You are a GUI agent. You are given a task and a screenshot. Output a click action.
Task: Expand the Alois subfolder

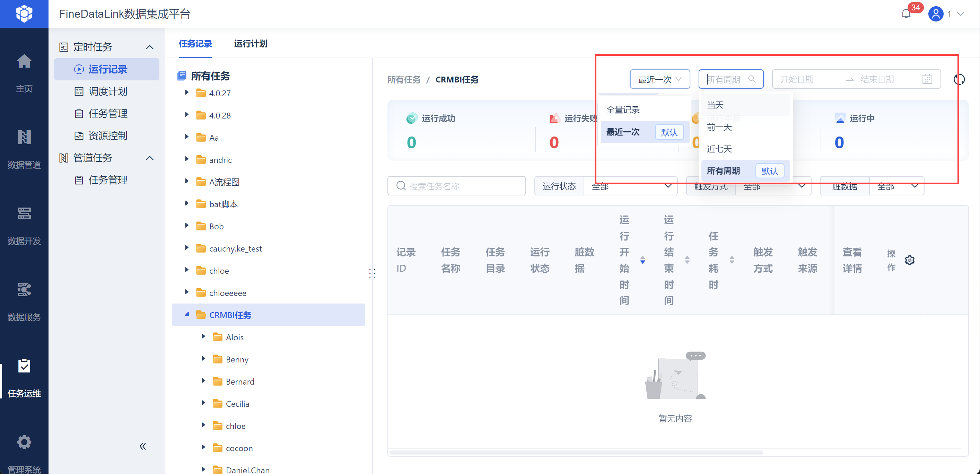203,337
